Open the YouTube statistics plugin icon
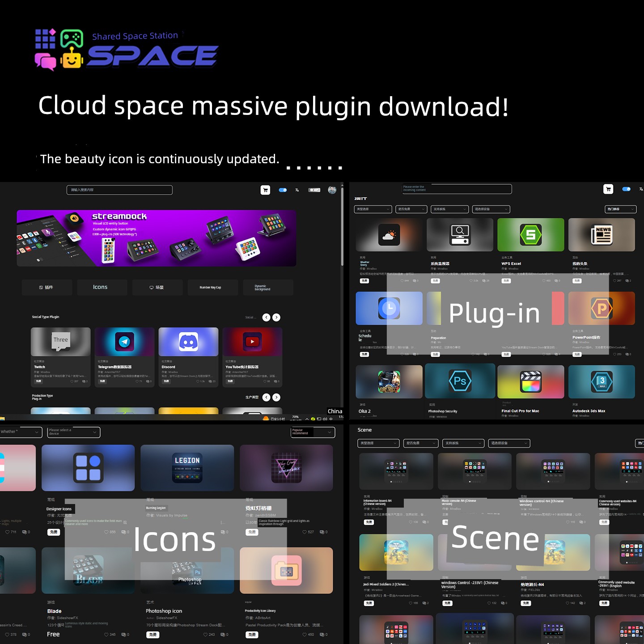 tap(252, 342)
